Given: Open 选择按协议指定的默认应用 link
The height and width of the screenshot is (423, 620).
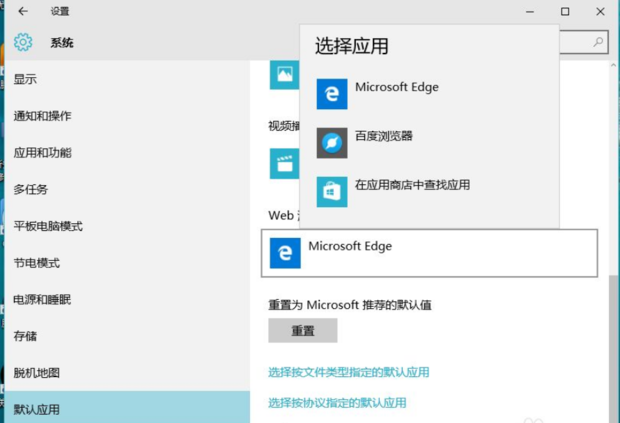Looking at the screenshot, I should pyautogui.click(x=337, y=403).
